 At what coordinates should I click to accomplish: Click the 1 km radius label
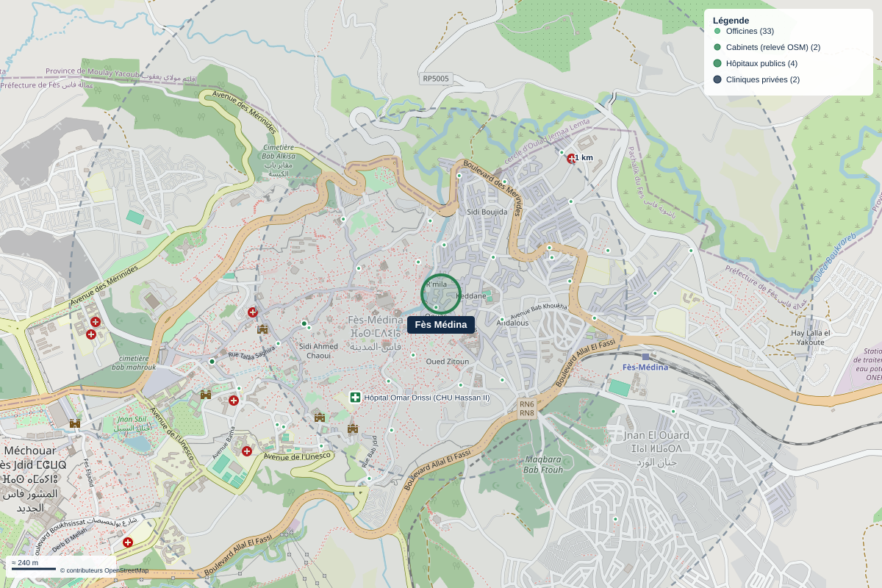click(x=584, y=158)
